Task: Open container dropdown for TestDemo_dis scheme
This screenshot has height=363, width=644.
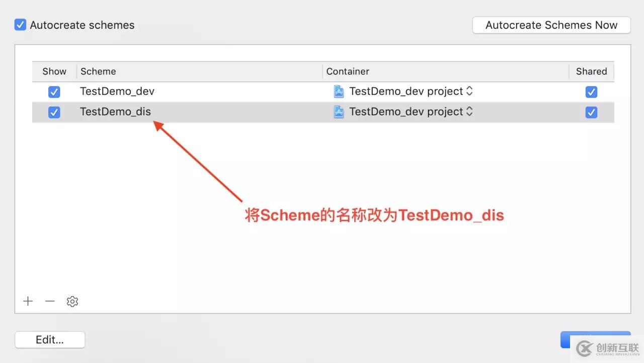Action: coord(469,112)
